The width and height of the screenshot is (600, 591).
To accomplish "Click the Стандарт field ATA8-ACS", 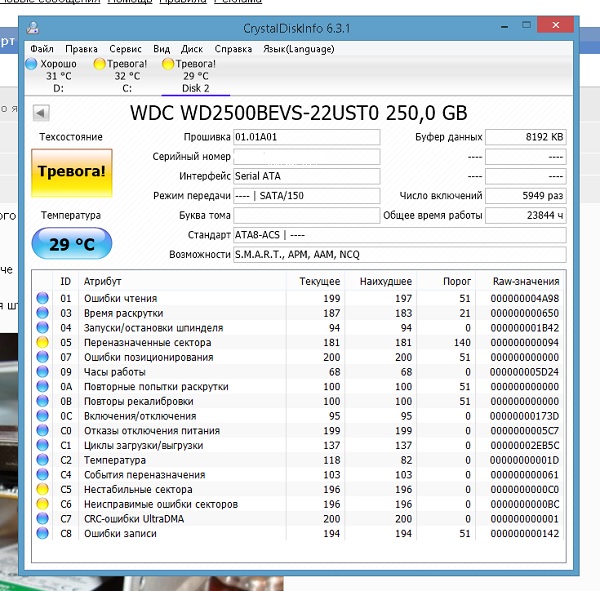I will point(399,235).
